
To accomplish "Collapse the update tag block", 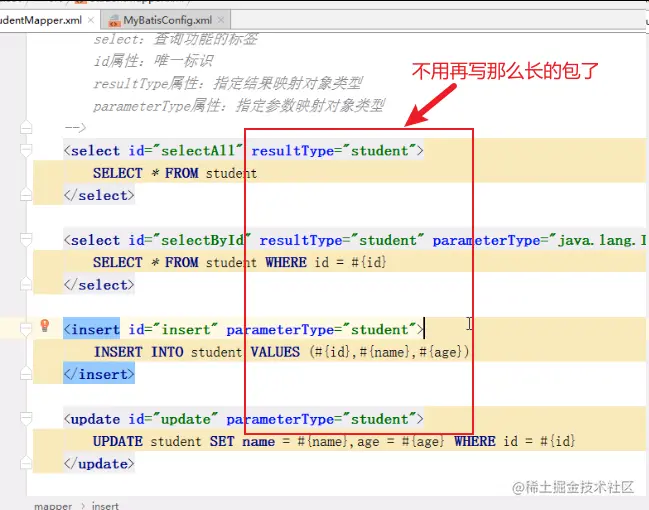I will coord(26,419).
